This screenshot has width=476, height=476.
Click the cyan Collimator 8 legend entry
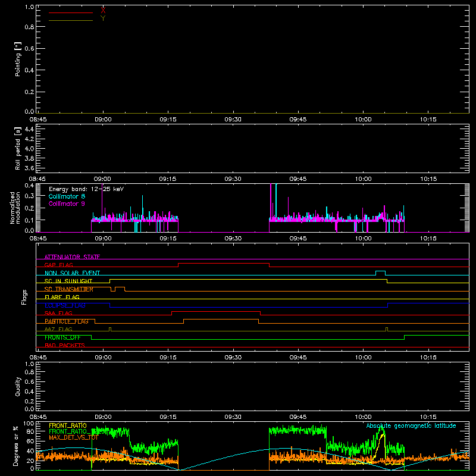[67, 196]
